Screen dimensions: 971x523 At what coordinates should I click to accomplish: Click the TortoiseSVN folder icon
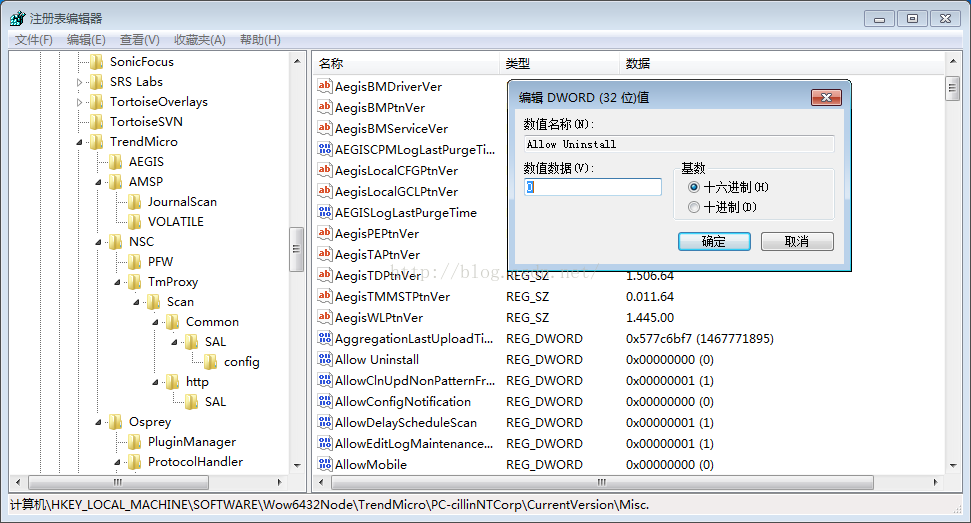[97, 122]
